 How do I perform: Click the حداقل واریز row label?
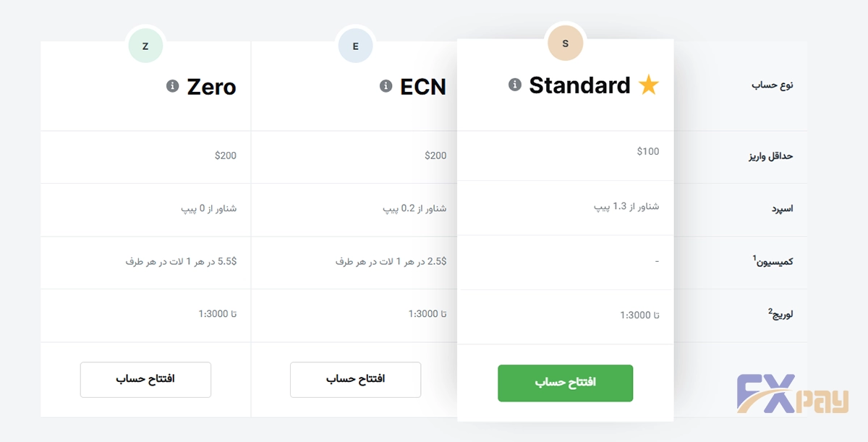point(770,156)
